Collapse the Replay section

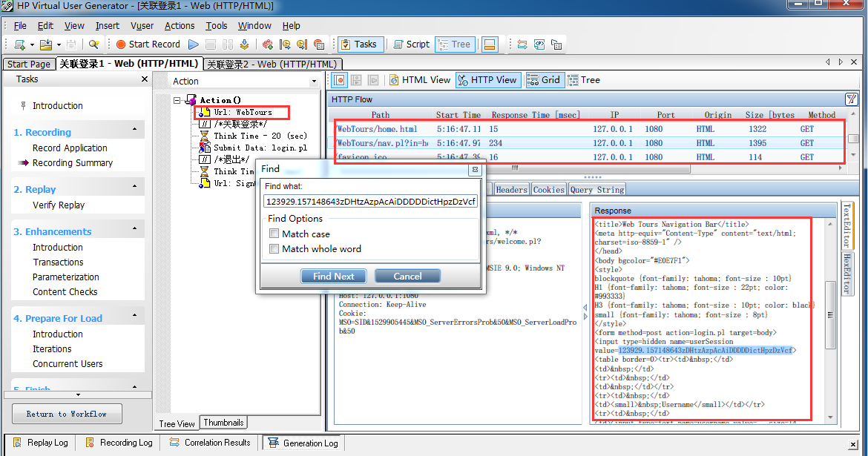[x=134, y=186]
